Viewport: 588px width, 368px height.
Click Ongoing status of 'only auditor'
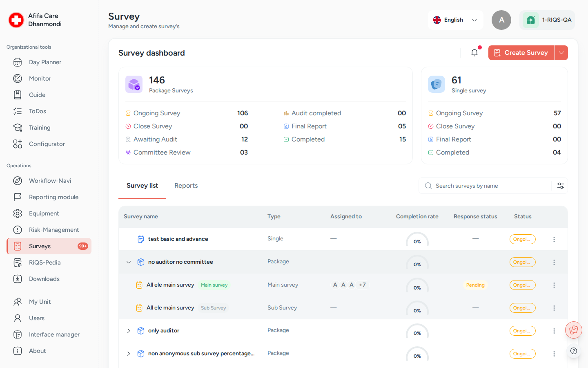pyautogui.click(x=522, y=331)
